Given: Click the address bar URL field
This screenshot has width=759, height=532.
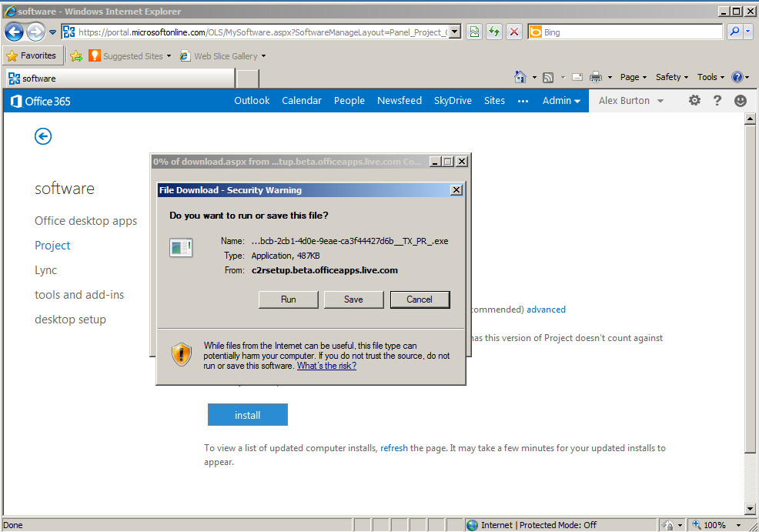Looking at the screenshot, I should (262, 32).
